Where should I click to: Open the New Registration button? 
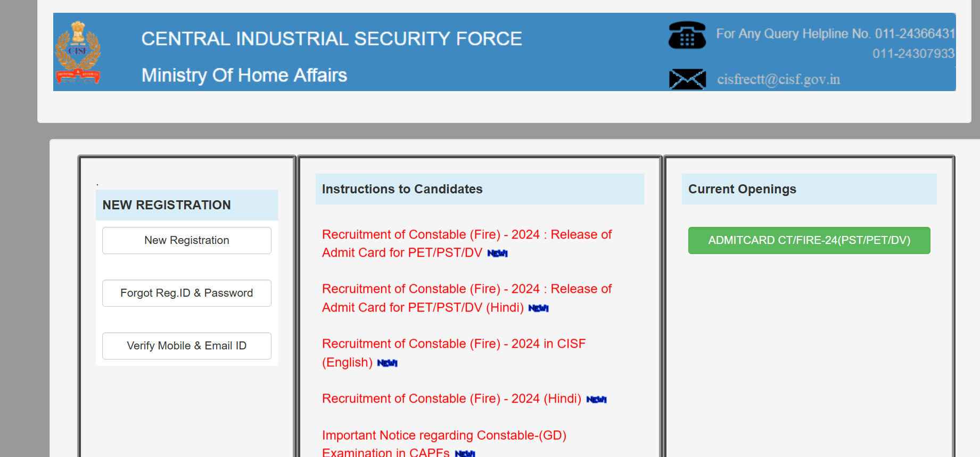pos(187,240)
